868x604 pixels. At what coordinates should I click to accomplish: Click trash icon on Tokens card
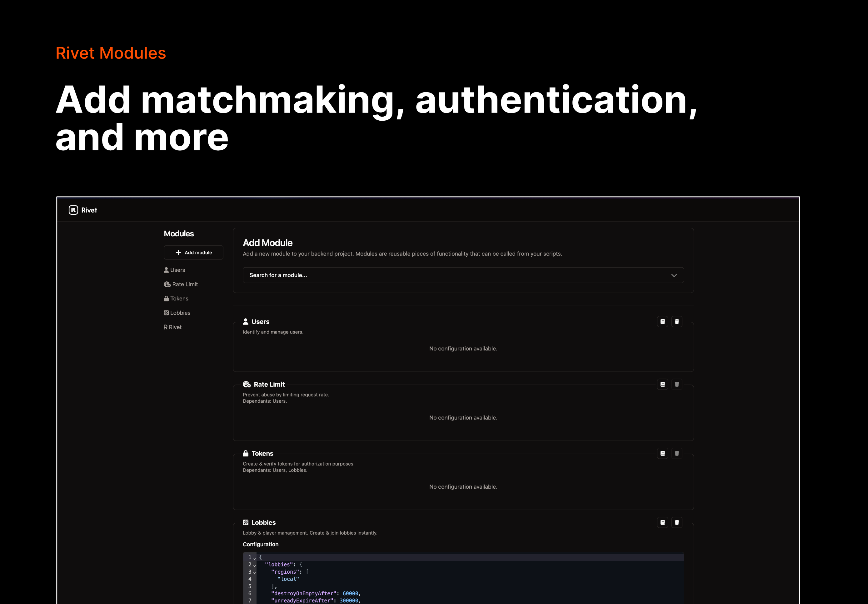coord(677,454)
